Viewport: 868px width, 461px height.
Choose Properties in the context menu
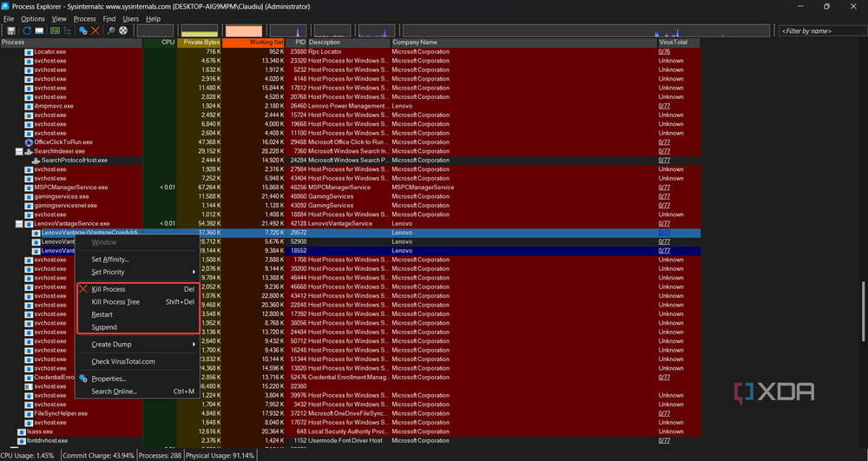(137, 379)
